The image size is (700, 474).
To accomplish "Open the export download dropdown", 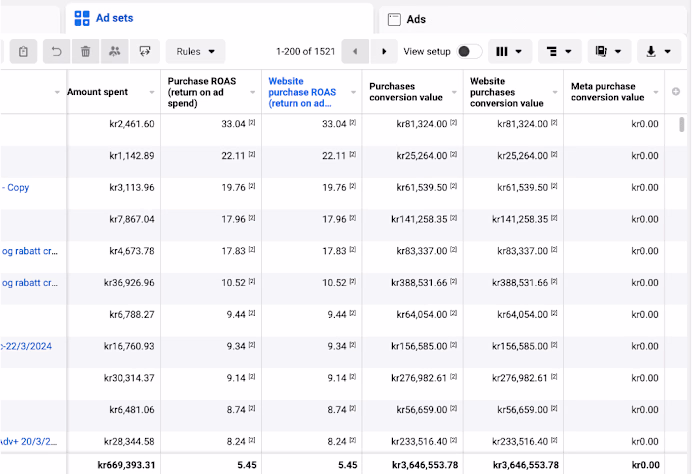I will pos(659,51).
